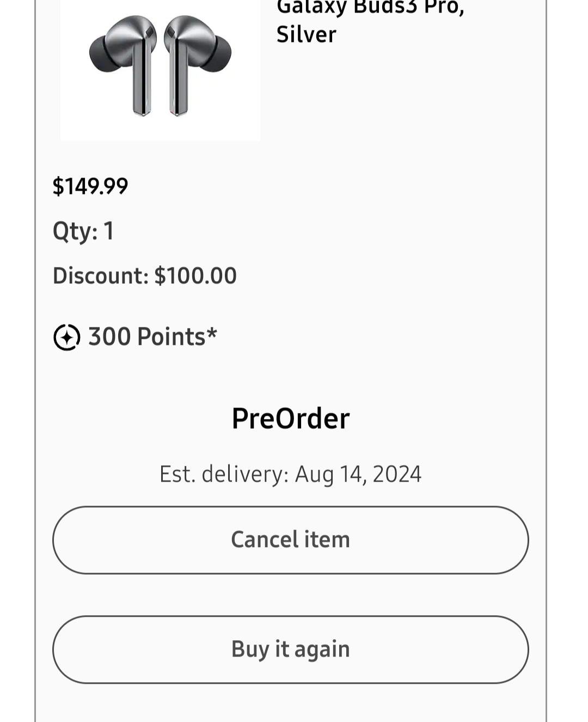Select the $149.99 price text
The width and height of the screenshot is (588, 722).
click(x=90, y=186)
